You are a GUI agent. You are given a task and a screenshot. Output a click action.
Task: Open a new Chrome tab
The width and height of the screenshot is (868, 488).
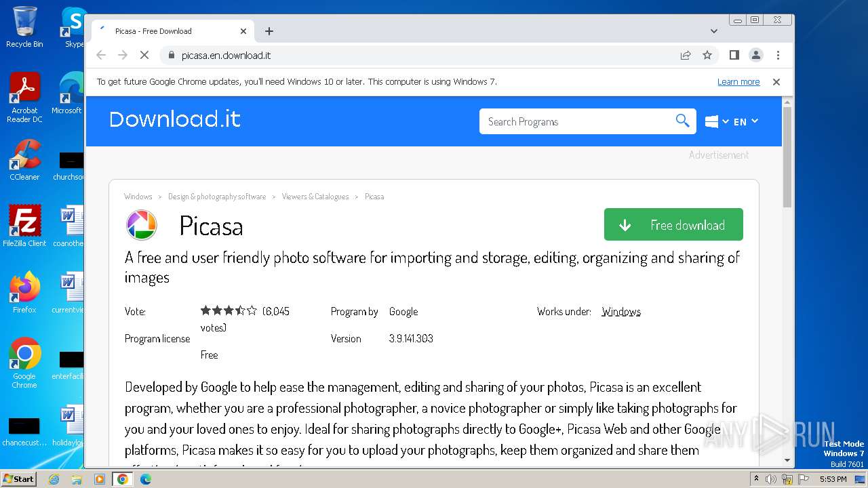point(269,31)
